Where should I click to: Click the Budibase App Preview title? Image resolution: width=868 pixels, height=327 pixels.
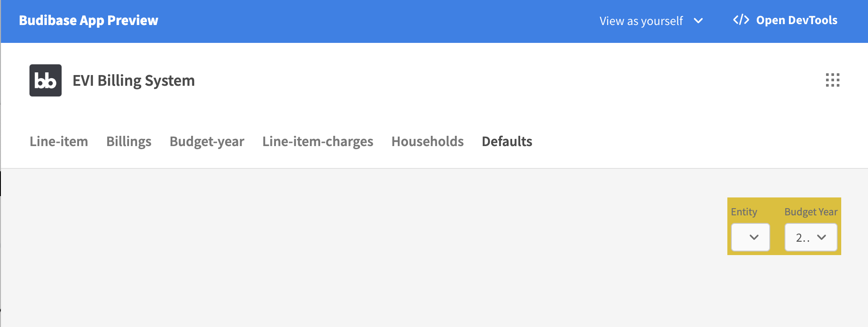coord(88,20)
